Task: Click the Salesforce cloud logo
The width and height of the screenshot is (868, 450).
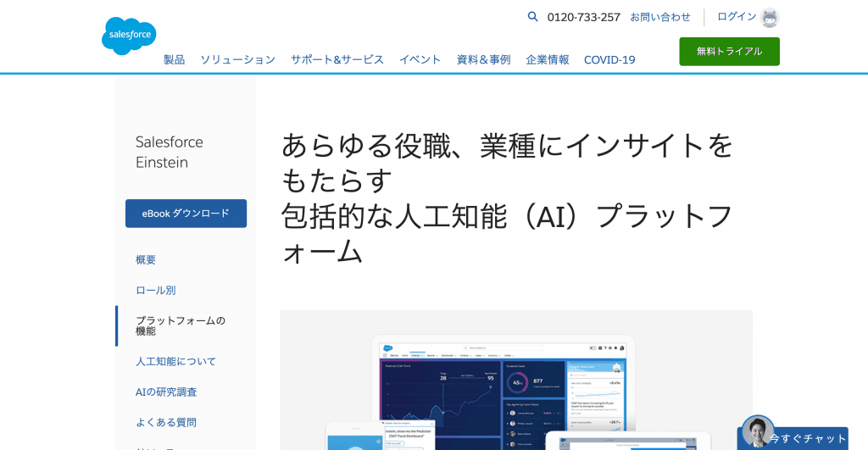Action: (x=129, y=36)
